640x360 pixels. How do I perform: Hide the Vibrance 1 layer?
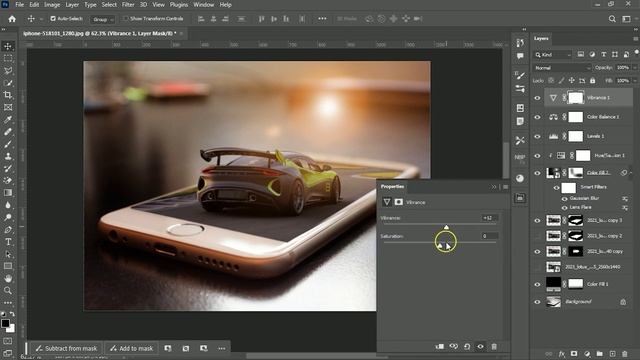coord(537,98)
